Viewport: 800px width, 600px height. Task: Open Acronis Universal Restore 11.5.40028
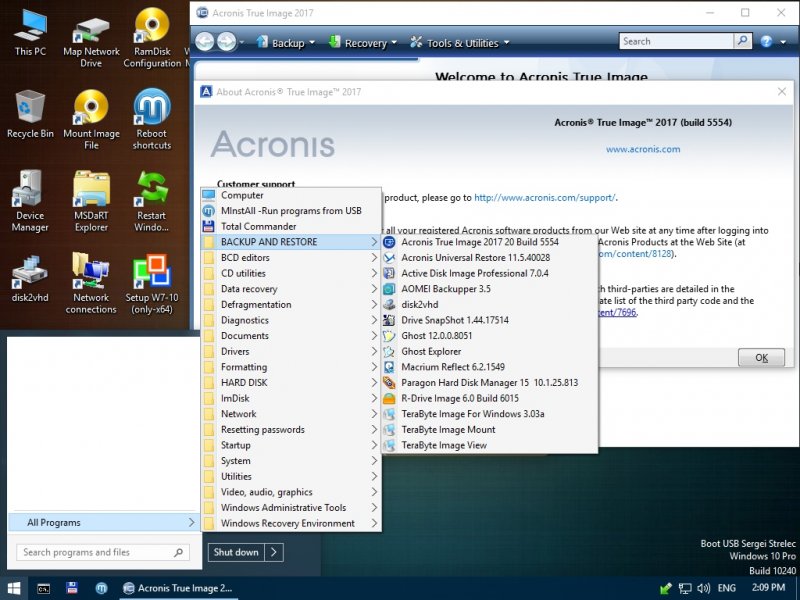coord(489,258)
